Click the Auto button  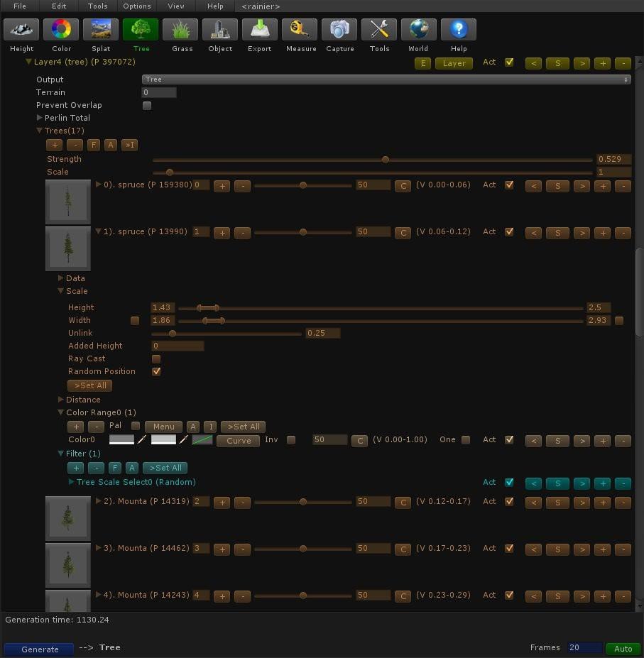623,648
